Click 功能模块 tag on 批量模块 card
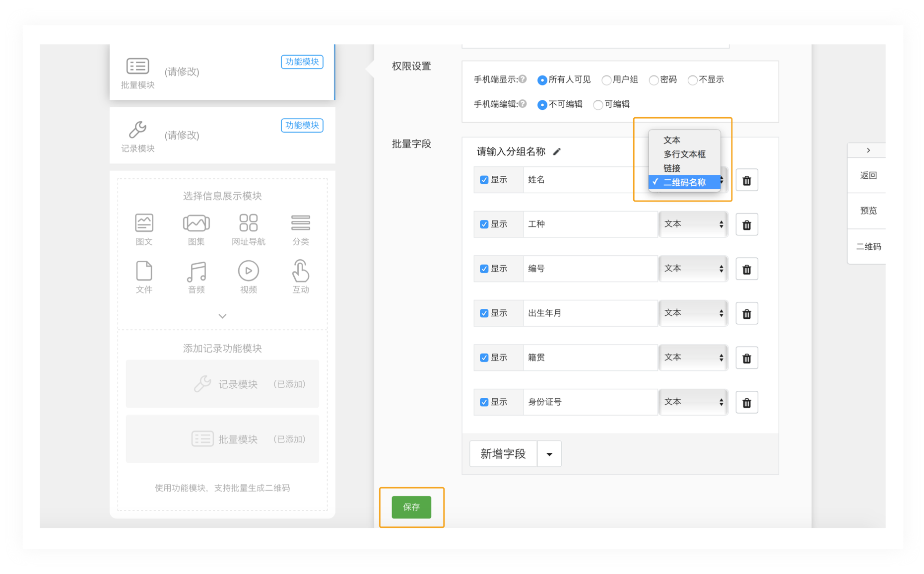Screen dimensions: 924x574 click(x=302, y=62)
